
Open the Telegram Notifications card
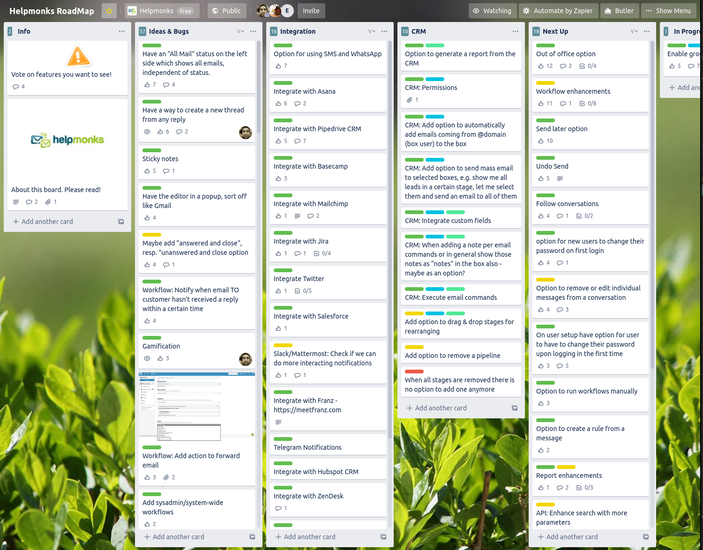328,445
